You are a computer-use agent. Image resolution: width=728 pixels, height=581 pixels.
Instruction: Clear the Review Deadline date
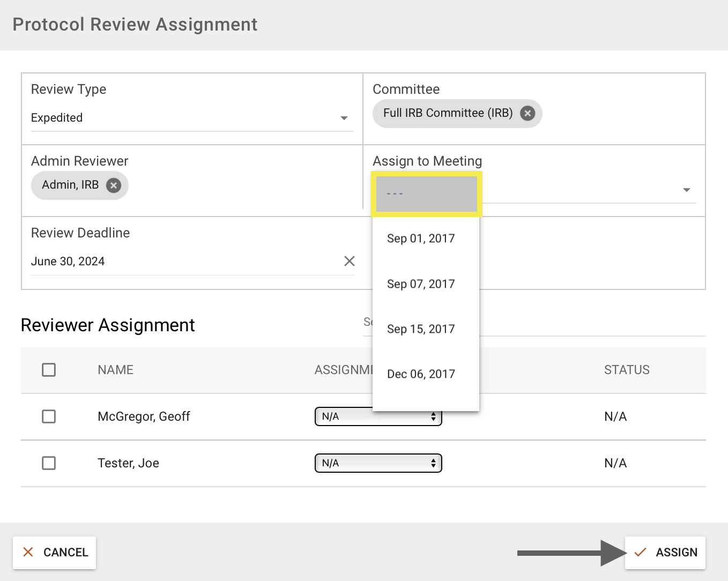[x=349, y=261]
